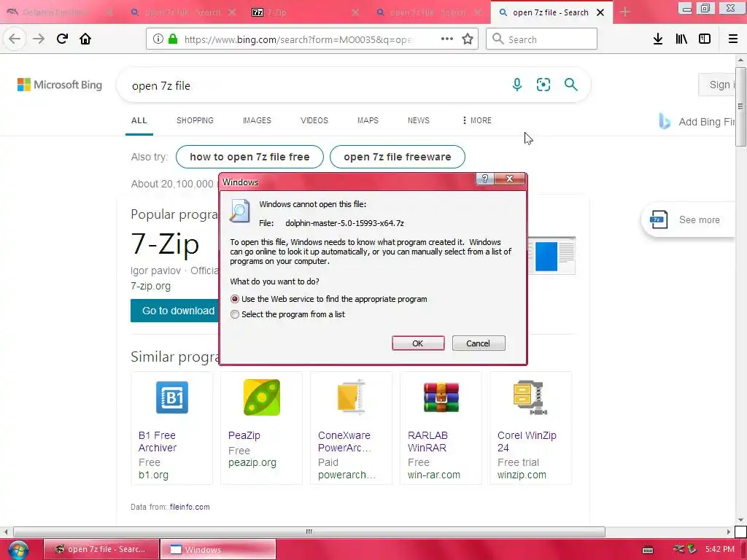
Task: Open the downloads arrow icon
Action: coord(658,39)
